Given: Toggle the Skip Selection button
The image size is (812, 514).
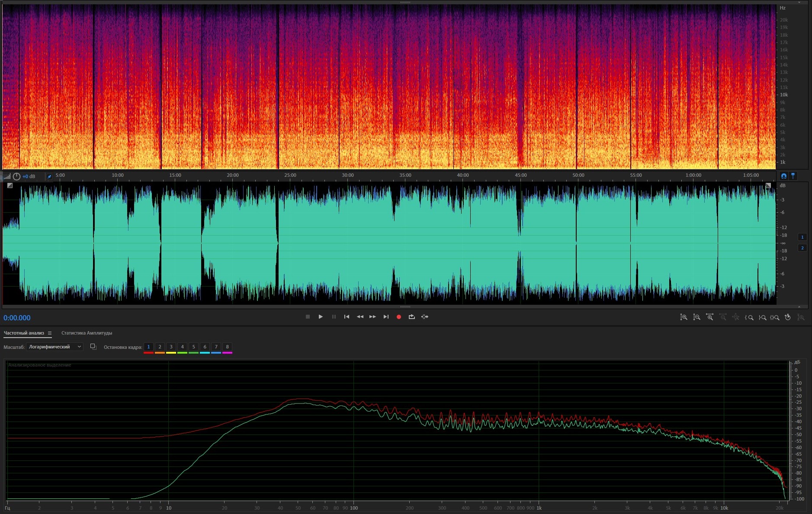Looking at the screenshot, I should tap(425, 317).
